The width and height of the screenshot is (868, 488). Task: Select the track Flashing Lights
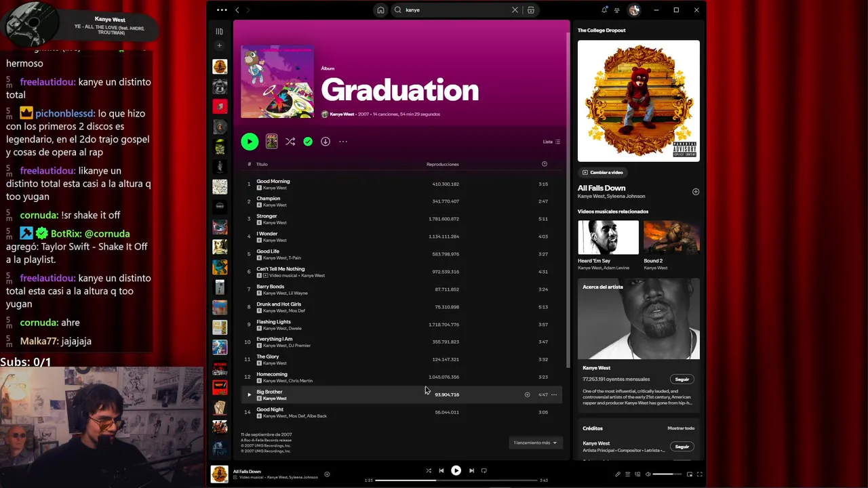403,325
